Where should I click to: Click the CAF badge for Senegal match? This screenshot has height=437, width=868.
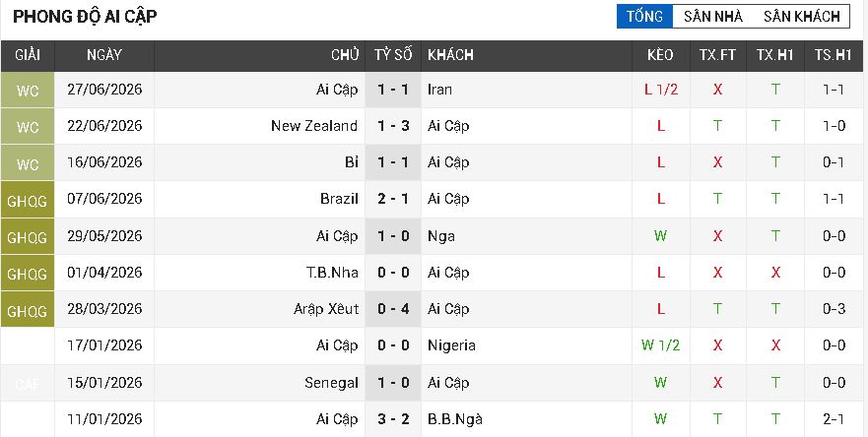[x=28, y=383]
